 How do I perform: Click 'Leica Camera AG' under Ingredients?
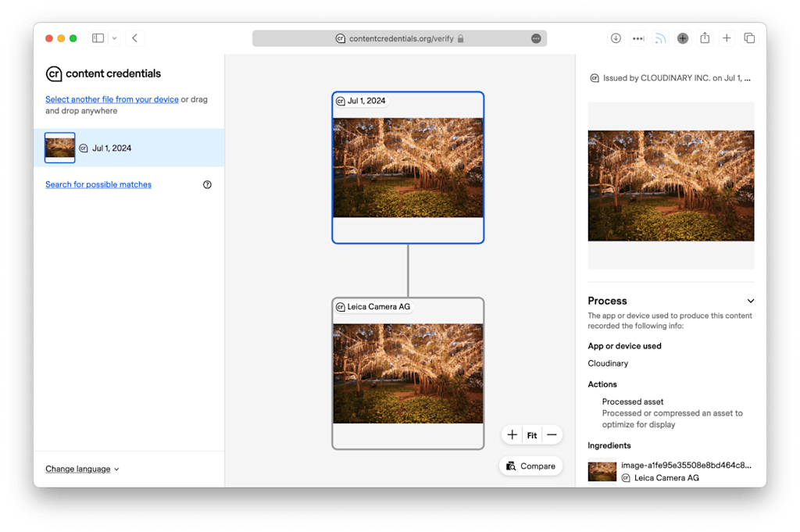click(x=666, y=478)
